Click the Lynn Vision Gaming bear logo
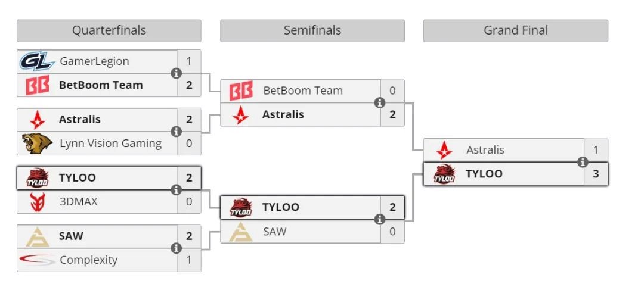Screen dimensions: 644x287 (x=37, y=143)
